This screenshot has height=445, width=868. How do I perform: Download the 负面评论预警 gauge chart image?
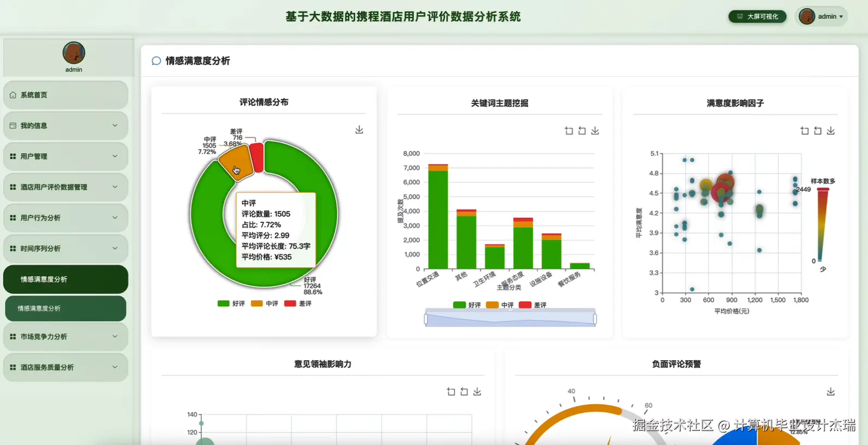click(x=830, y=392)
